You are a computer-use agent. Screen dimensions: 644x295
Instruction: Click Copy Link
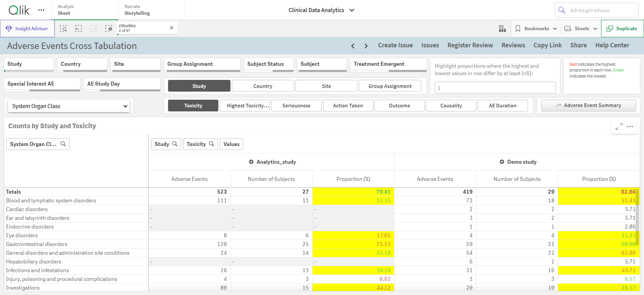(547, 45)
